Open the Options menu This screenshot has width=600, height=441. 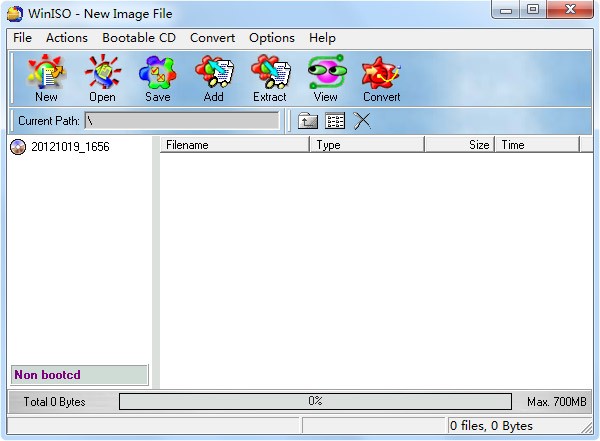click(x=272, y=38)
